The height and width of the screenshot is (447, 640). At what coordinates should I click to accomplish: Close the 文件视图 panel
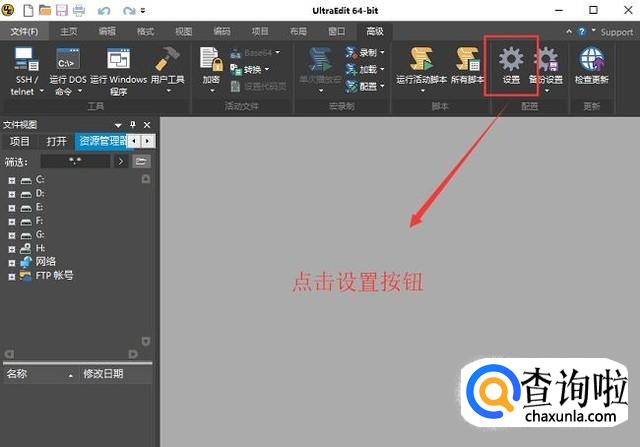147,125
